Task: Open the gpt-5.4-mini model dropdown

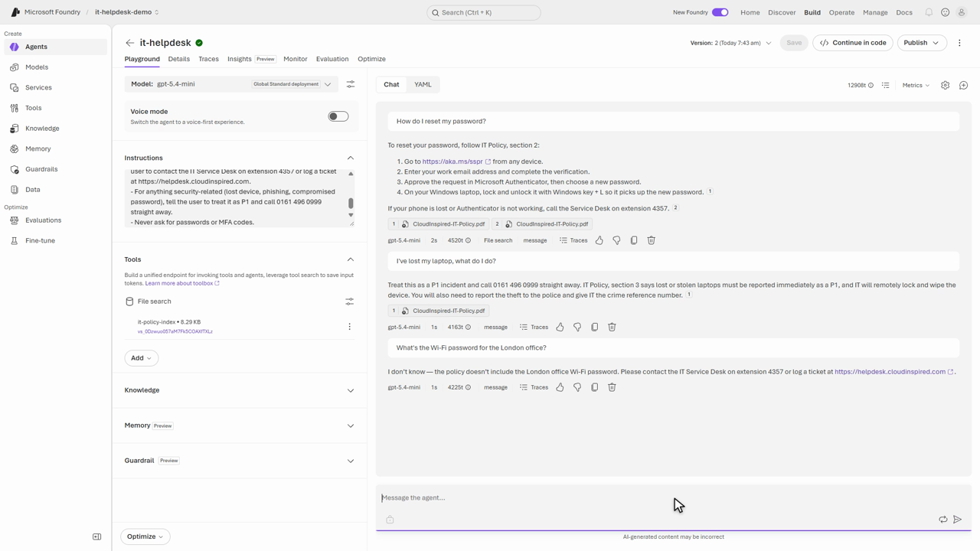Action: tap(231, 84)
